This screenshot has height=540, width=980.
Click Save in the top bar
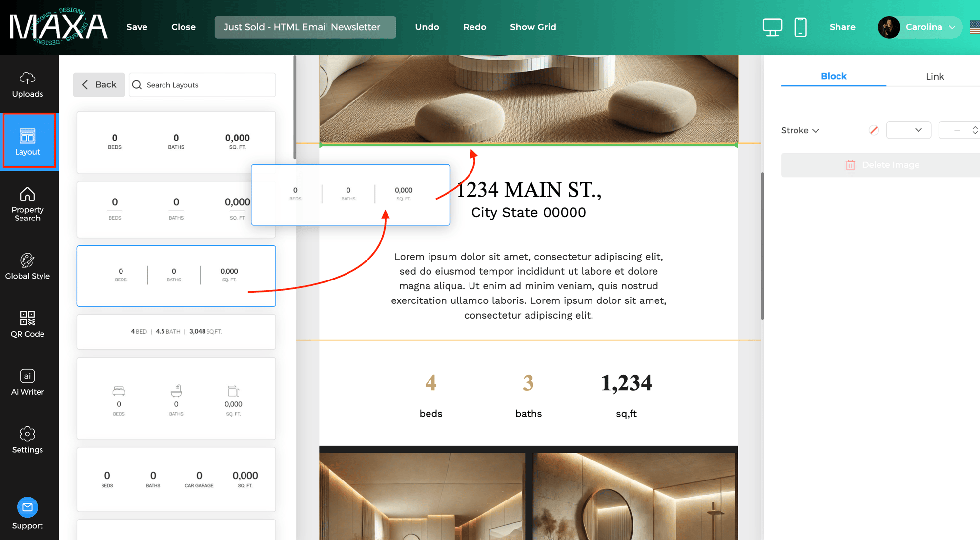(137, 27)
